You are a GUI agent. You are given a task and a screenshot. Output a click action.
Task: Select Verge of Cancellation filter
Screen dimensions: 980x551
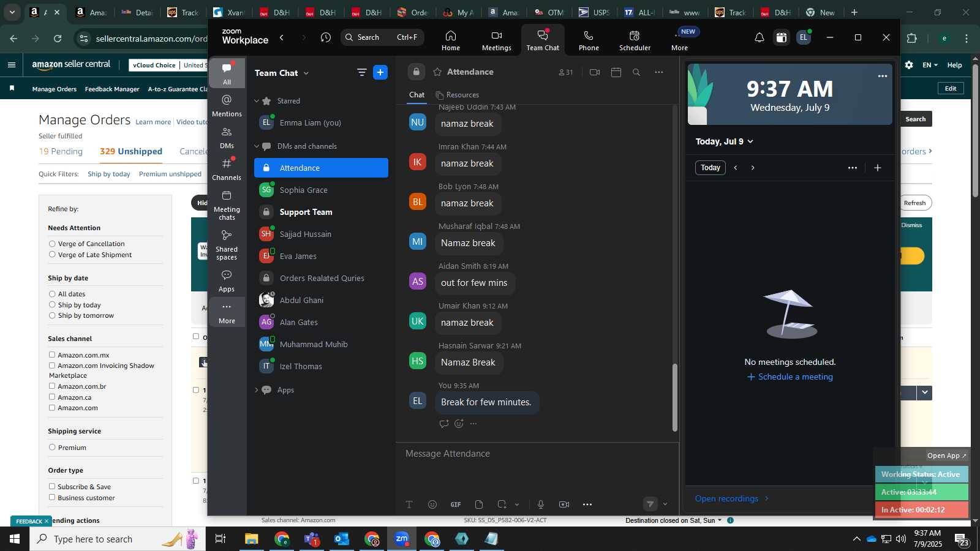pyautogui.click(x=52, y=244)
